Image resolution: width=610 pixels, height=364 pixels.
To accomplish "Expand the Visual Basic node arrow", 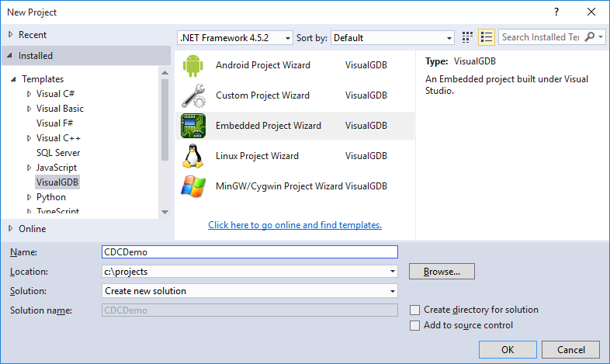I will tap(29, 109).
